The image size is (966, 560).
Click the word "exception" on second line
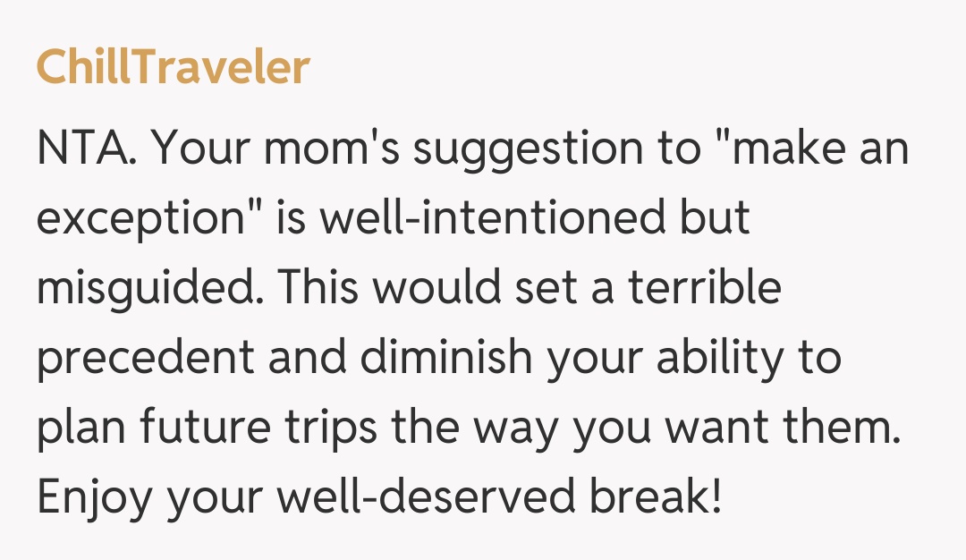coord(140,218)
